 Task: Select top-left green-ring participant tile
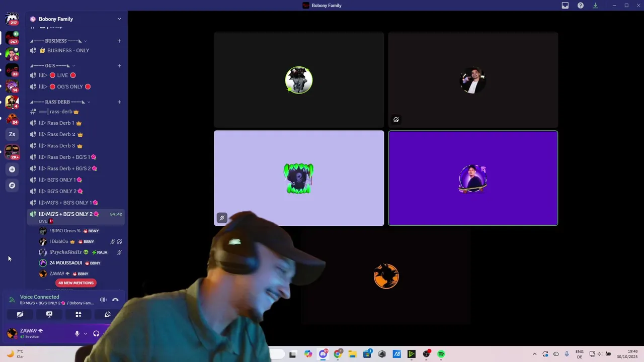(299, 80)
